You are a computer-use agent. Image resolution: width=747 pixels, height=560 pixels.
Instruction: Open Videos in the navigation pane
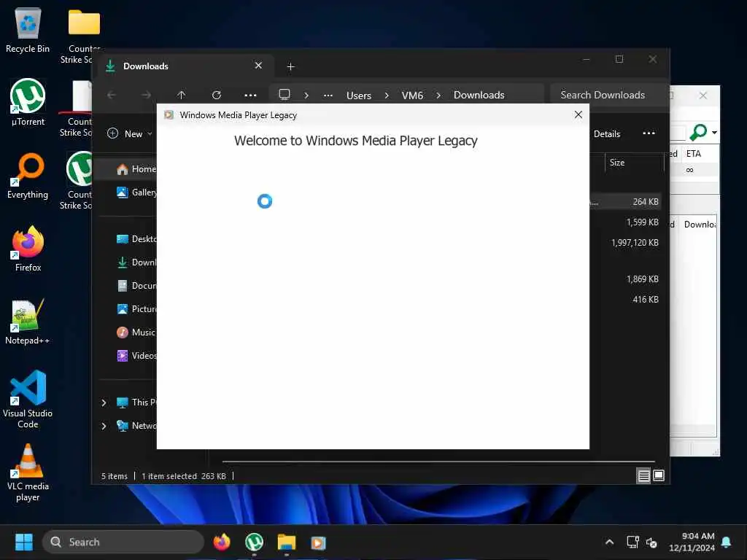click(x=136, y=356)
